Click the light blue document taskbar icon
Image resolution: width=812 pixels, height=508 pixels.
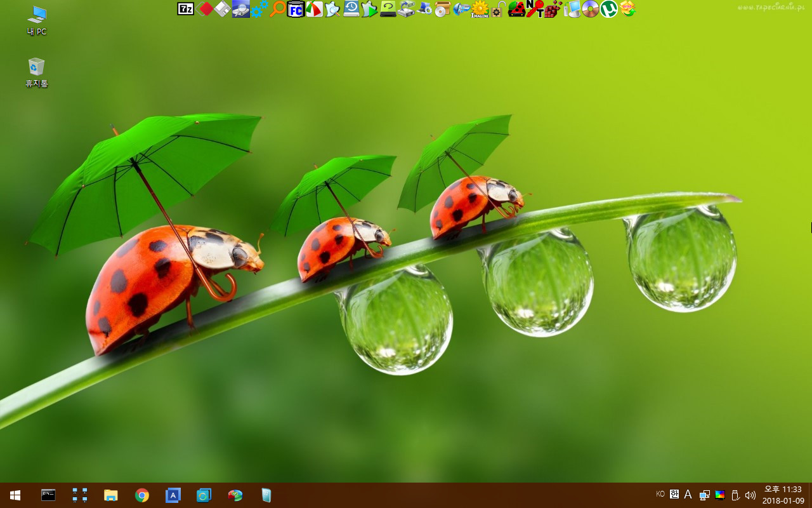click(266, 495)
